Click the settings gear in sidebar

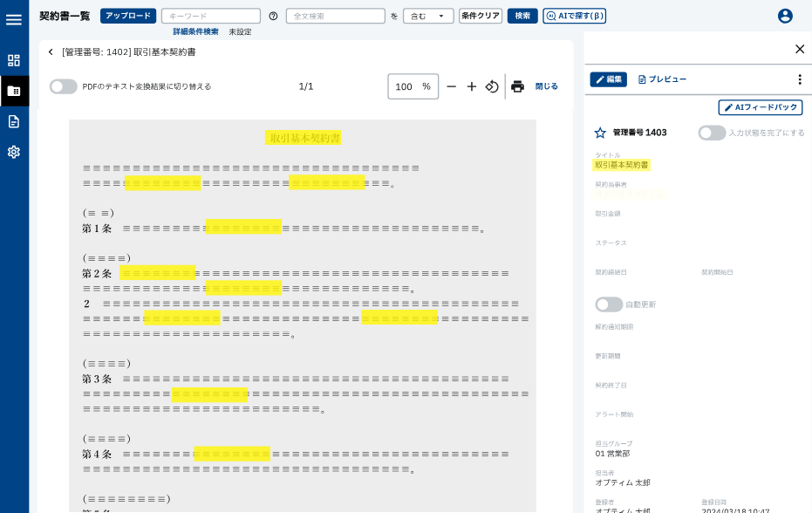click(14, 152)
